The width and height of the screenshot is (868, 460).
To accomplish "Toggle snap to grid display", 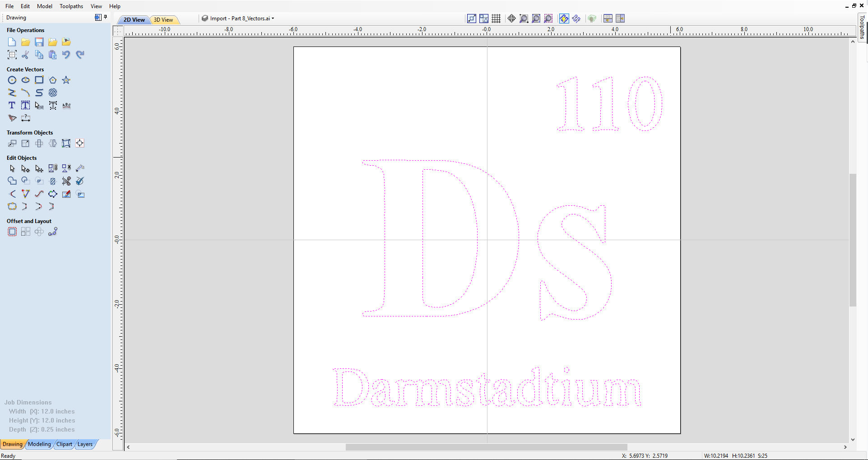I will [x=496, y=19].
